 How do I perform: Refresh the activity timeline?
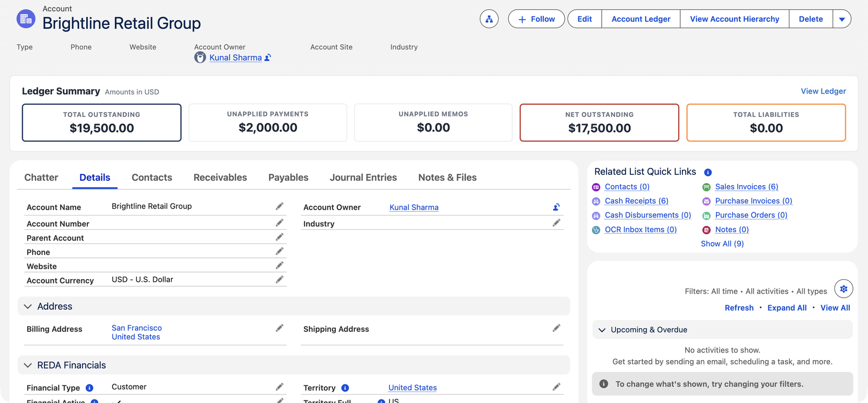point(739,308)
